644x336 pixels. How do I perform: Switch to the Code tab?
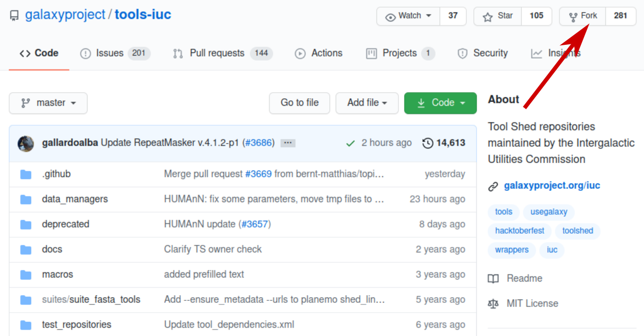(39, 53)
